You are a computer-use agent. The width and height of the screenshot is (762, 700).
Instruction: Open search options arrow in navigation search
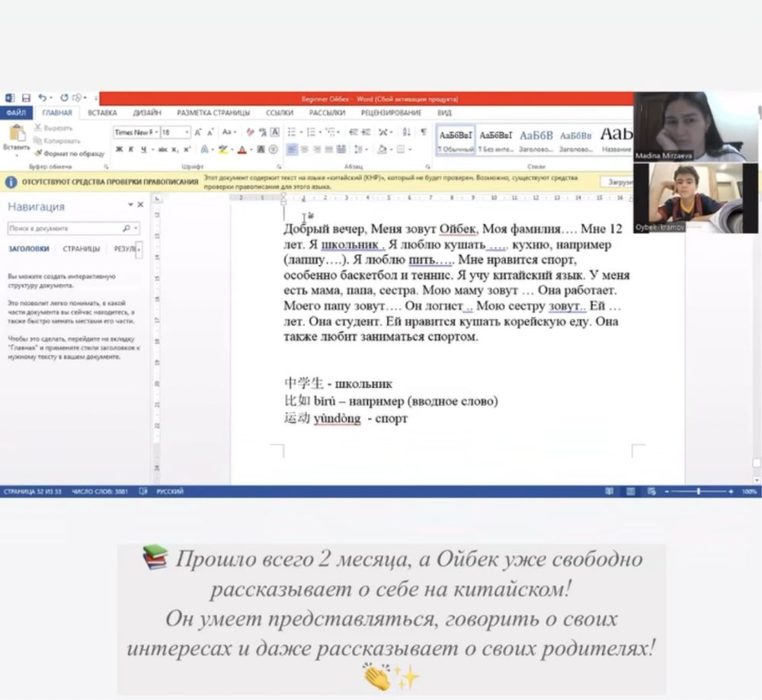click(x=136, y=228)
